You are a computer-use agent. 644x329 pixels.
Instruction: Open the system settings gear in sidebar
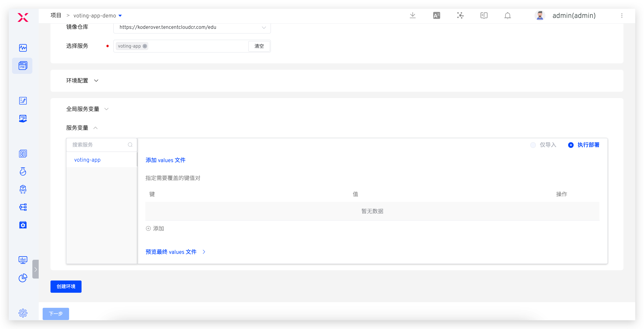pyautogui.click(x=23, y=313)
